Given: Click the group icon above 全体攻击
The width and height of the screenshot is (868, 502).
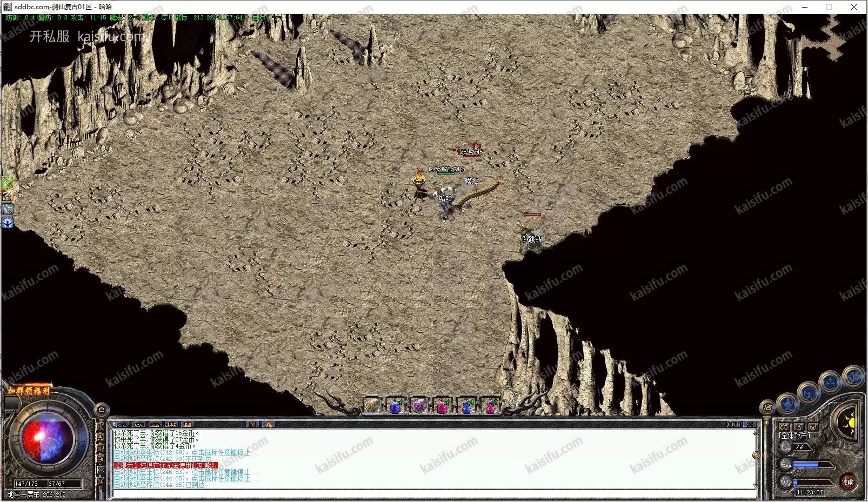Looking at the screenshot, I should (784, 427).
